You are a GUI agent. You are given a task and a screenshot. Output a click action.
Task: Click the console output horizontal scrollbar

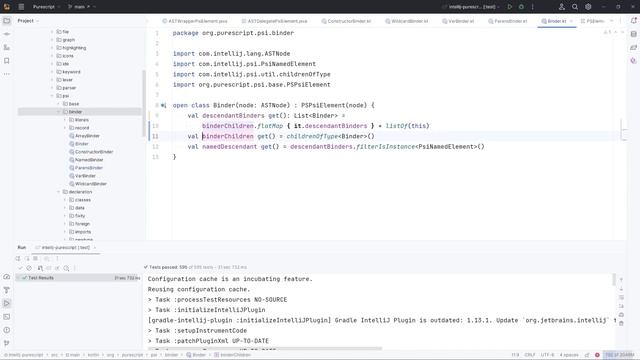(265, 349)
